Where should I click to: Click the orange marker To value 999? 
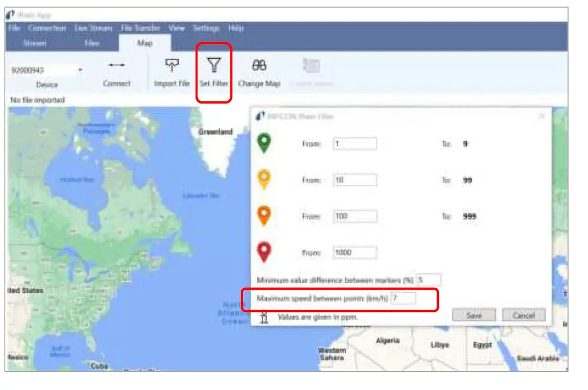(x=470, y=216)
